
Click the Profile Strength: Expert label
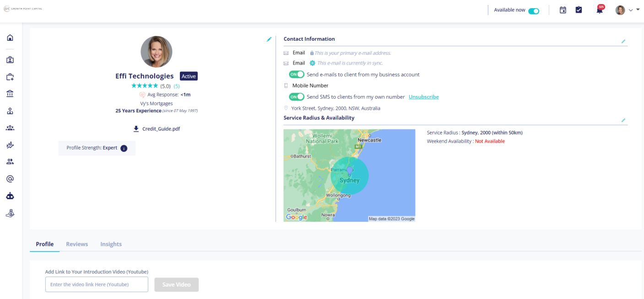tap(92, 148)
